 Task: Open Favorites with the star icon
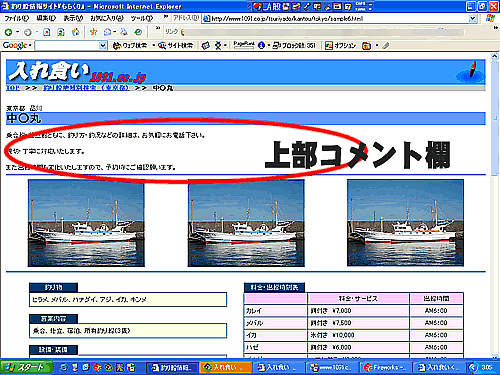click(x=94, y=32)
